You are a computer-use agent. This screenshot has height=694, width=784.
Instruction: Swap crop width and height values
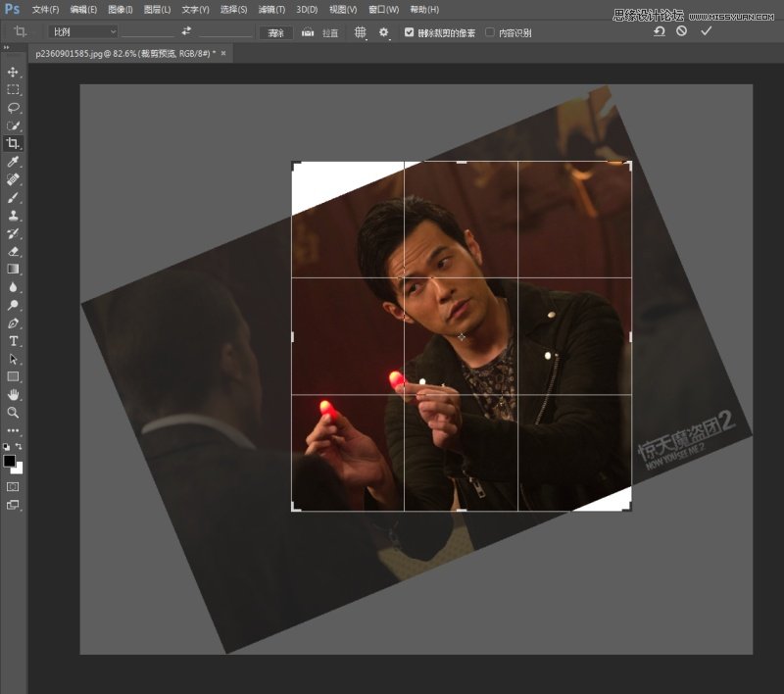(x=183, y=32)
